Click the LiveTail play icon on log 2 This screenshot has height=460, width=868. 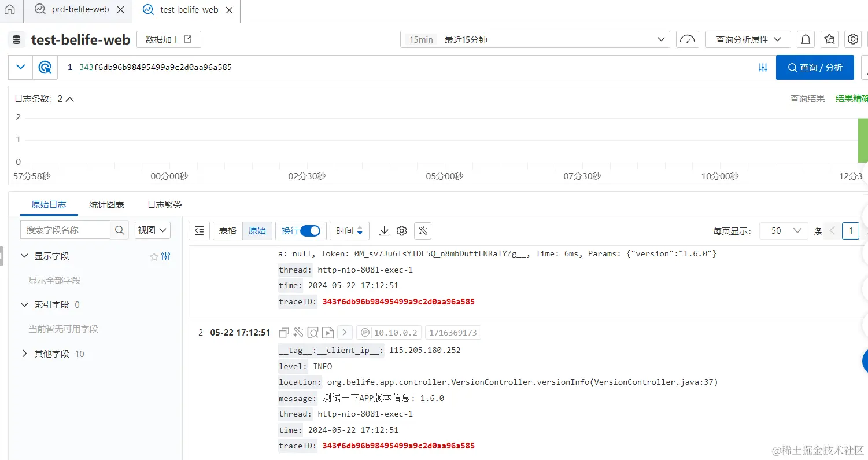click(328, 333)
